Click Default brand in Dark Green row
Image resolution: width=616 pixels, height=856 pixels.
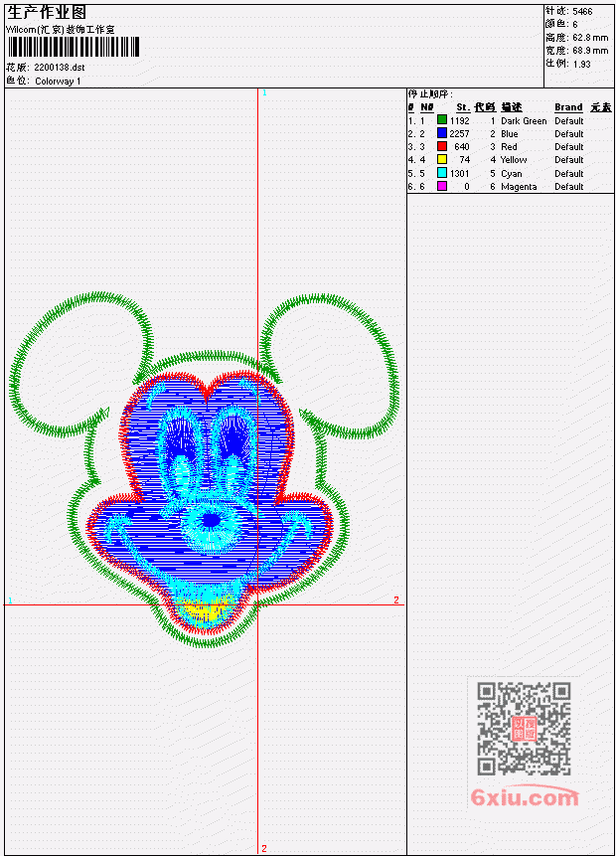tap(569, 120)
